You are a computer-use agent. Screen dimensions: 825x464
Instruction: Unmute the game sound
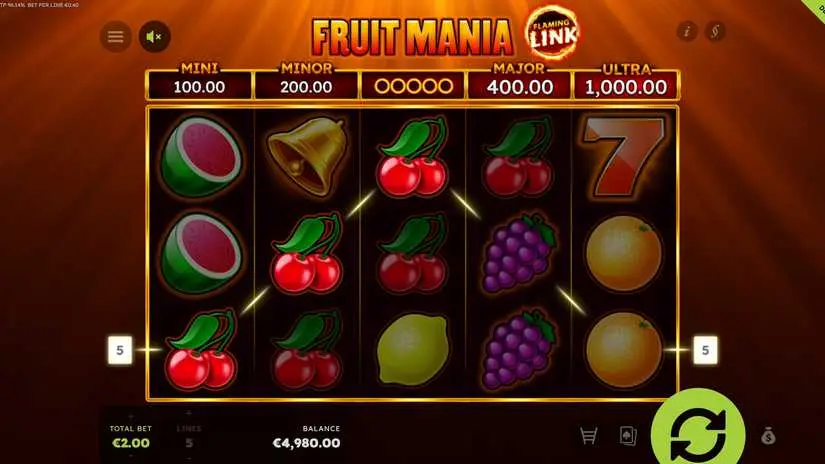point(154,36)
